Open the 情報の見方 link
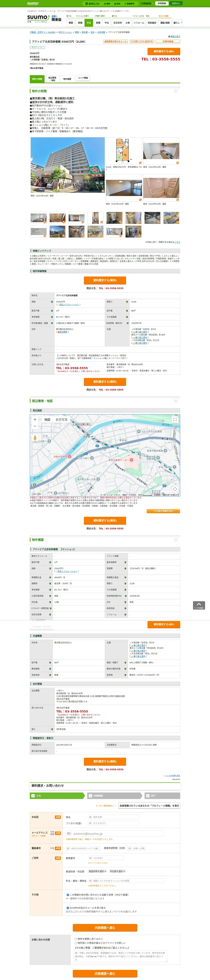The height and width of the screenshot is (980, 210). pos(175,37)
